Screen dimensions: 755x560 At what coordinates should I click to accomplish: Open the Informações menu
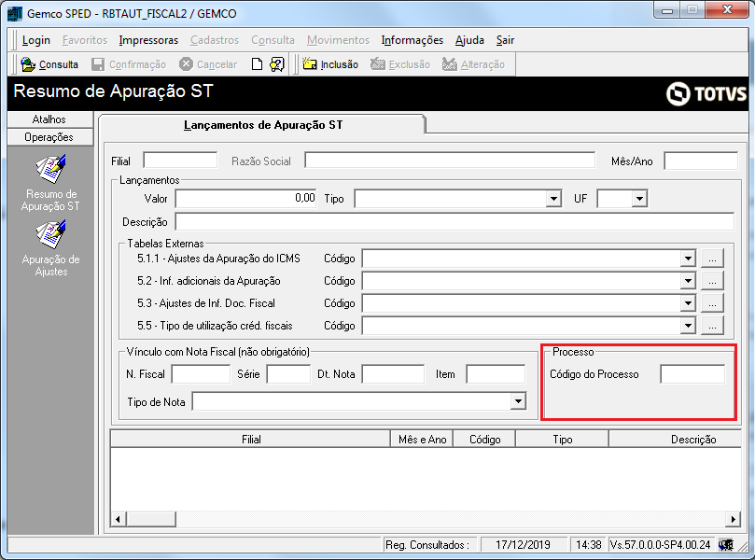[x=412, y=40]
